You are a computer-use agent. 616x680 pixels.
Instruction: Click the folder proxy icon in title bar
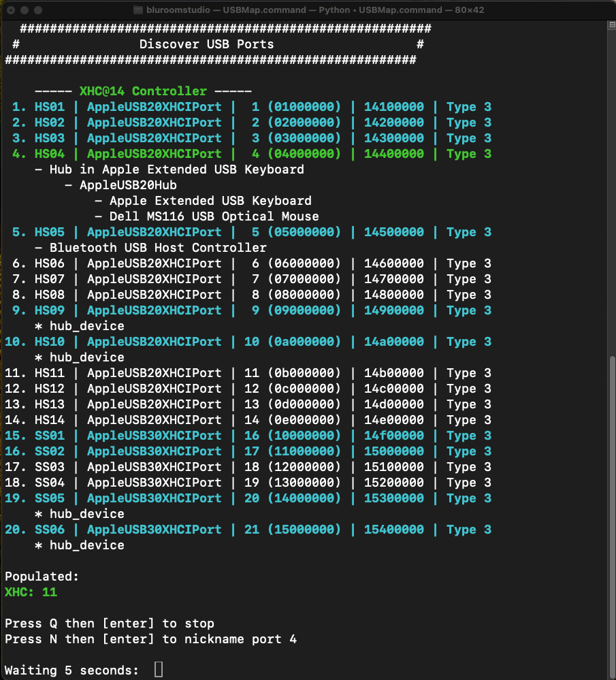138,10
